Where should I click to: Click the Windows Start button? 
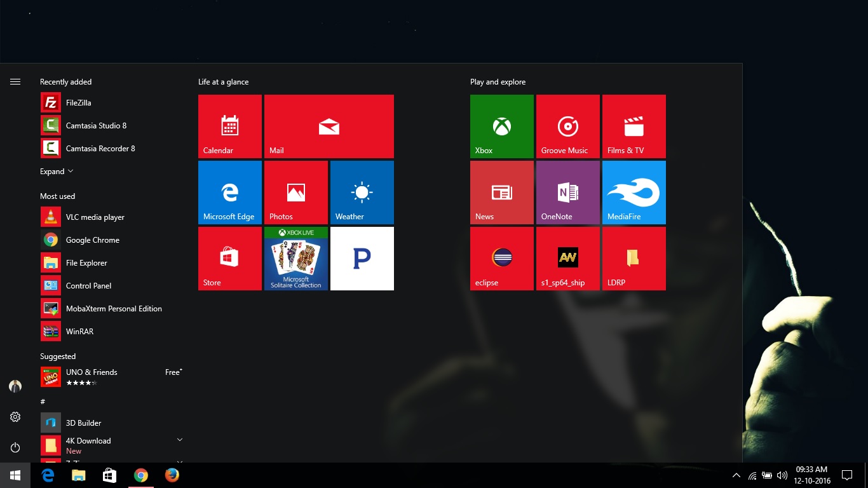tap(15, 475)
